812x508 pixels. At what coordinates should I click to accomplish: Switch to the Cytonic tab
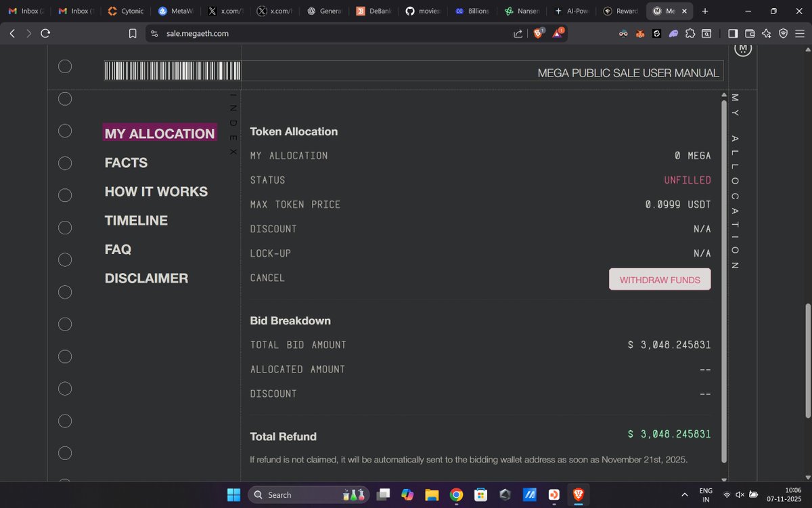coord(126,11)
